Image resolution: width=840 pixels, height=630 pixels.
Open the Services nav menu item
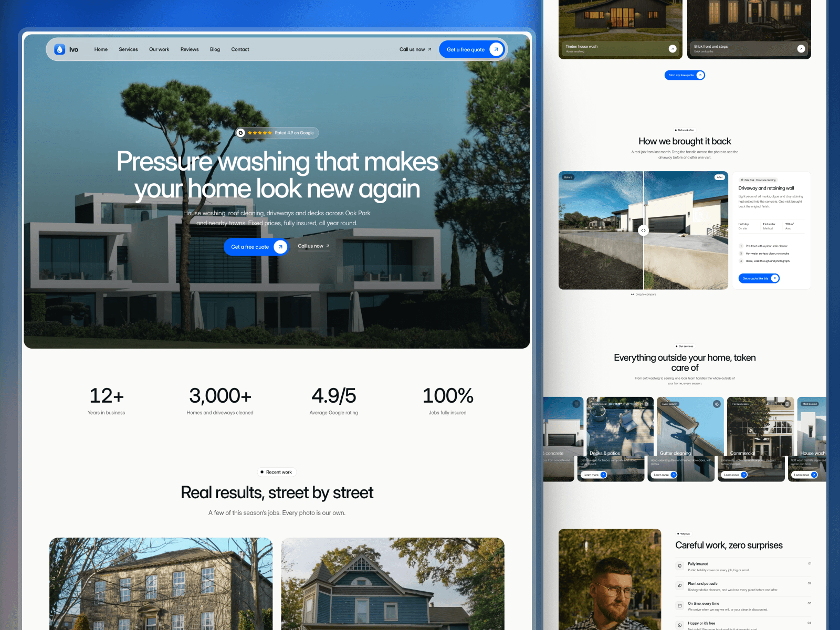point(128,49)
